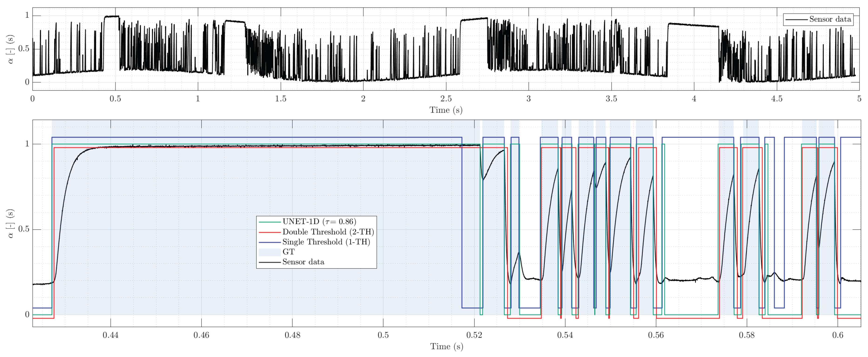Click the 2.5 tick label on top axis
This screenshot has width=868, height=357.
[446, 99]
